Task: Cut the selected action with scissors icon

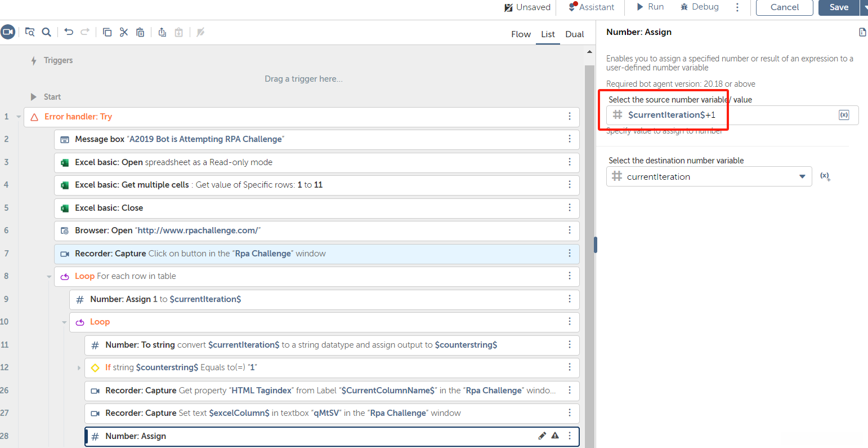Action: (124, 32)
